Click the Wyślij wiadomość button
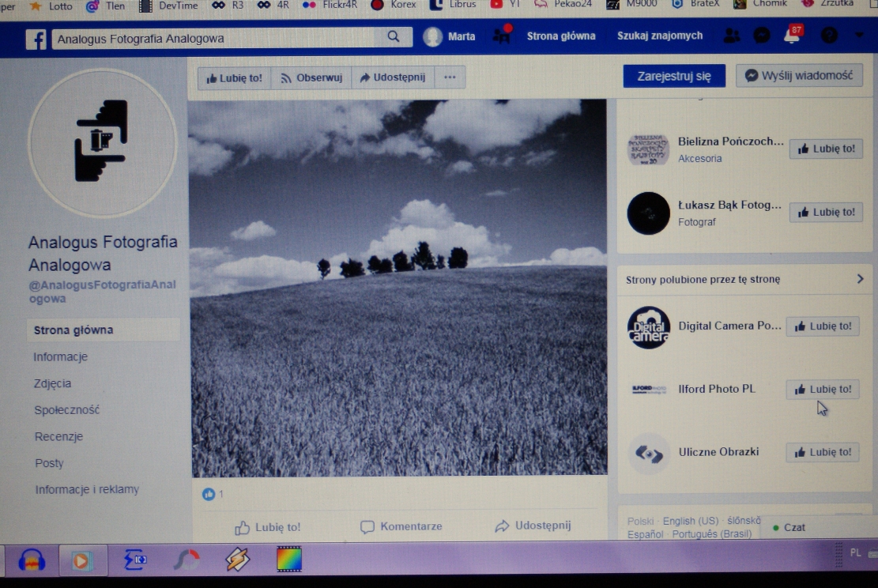This screenshot has width=878, height=588. 799,76
